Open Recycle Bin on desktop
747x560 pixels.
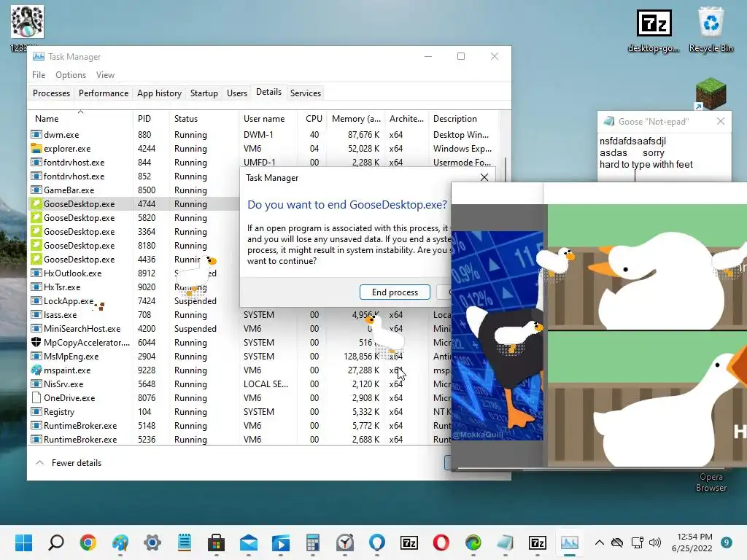[x=711, y=29]
